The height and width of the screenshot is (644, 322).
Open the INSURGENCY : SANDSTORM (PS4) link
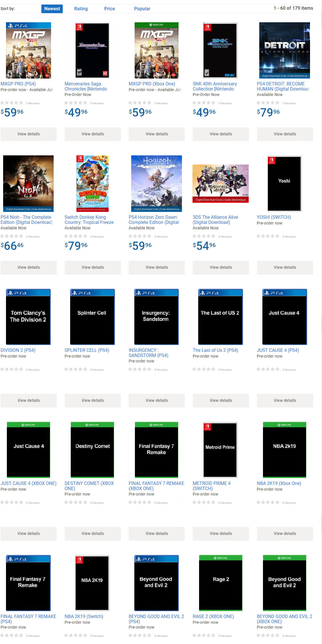tap(148, 353)
